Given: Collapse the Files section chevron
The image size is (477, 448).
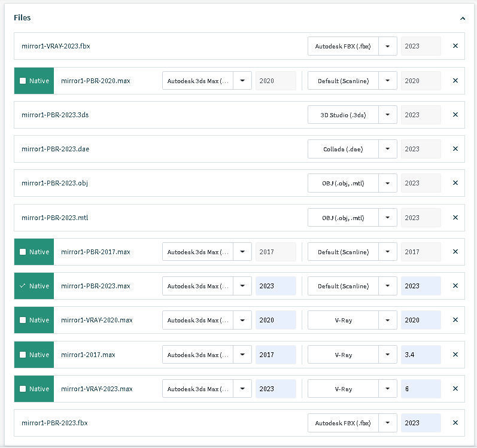Looking at the screenshot, I should click(463, 19).
